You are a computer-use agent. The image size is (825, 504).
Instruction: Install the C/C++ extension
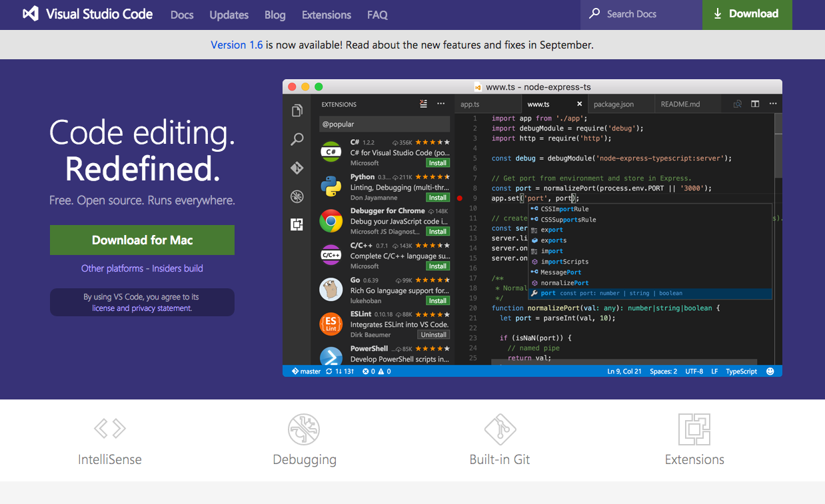point(438,266)
